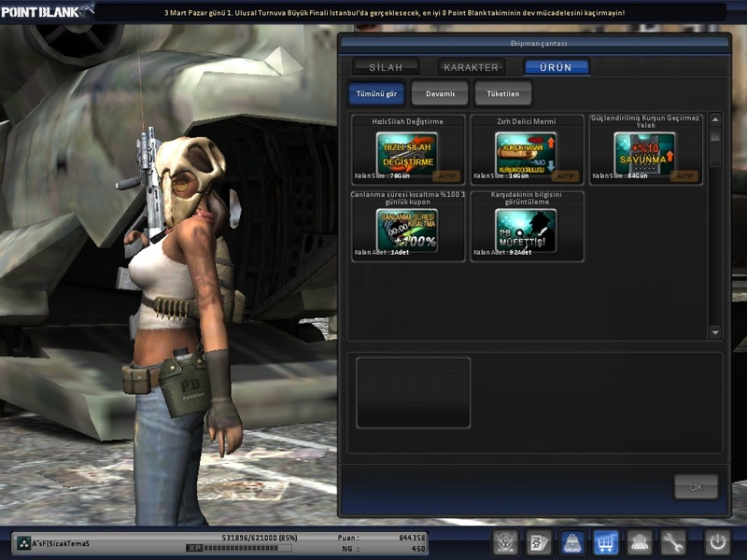747x560 pixels.
Task: Click the empty item description preview box
Action: [413, 393]
